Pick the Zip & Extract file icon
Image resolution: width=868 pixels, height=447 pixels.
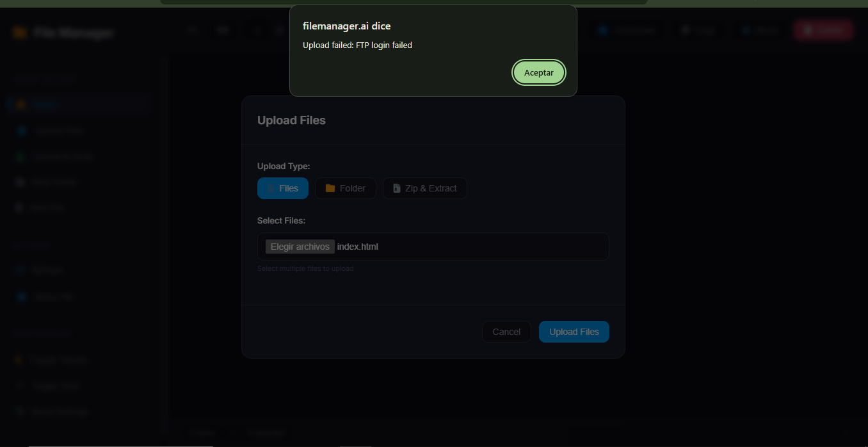(x=397, y=188)
